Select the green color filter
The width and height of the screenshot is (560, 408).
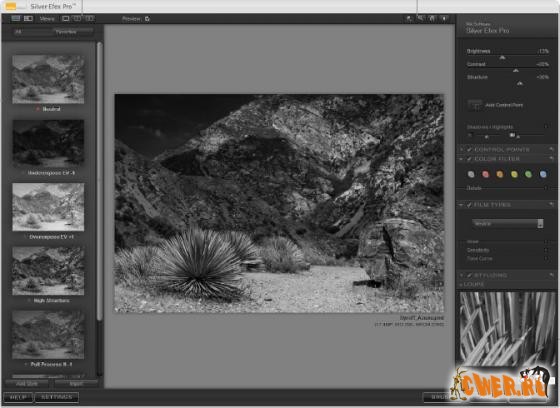(528, 174)
